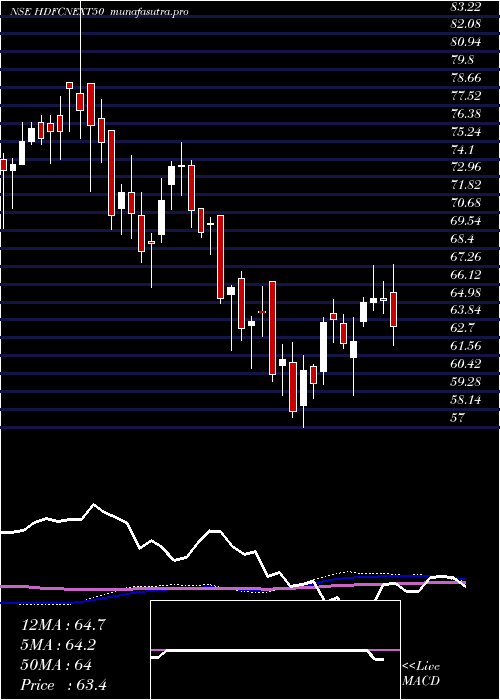
Task: Select the 67.26 price axis label
Action: click(466, 256)
